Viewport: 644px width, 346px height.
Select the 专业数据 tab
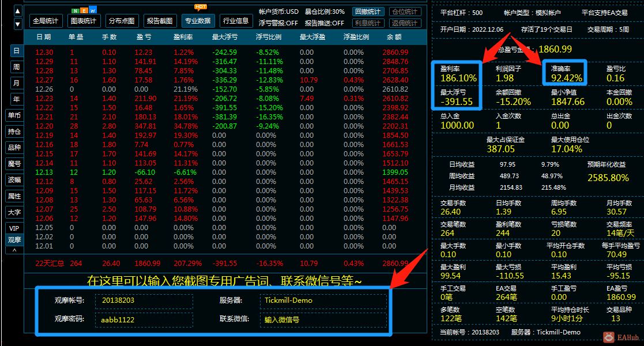click(198, 21)
